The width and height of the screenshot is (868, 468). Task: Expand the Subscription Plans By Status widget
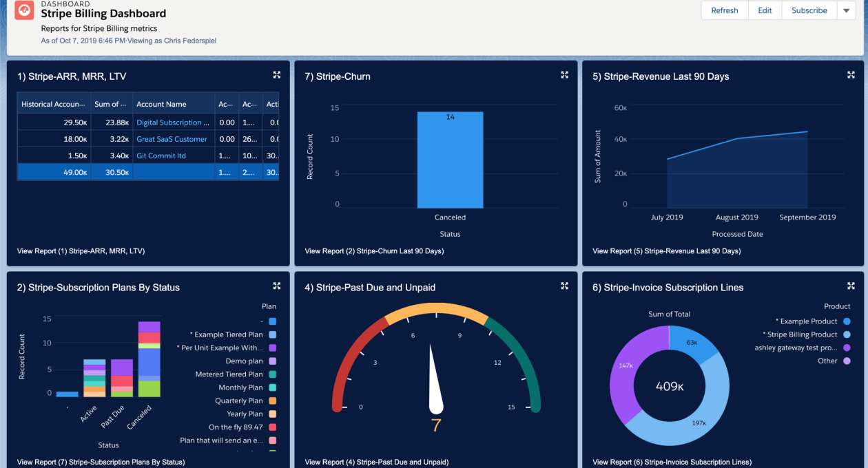tap(276, 286)
